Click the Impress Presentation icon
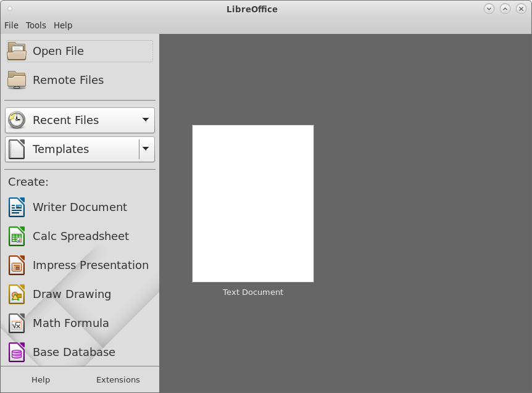 pyautogui.click(x=17, y=265)
